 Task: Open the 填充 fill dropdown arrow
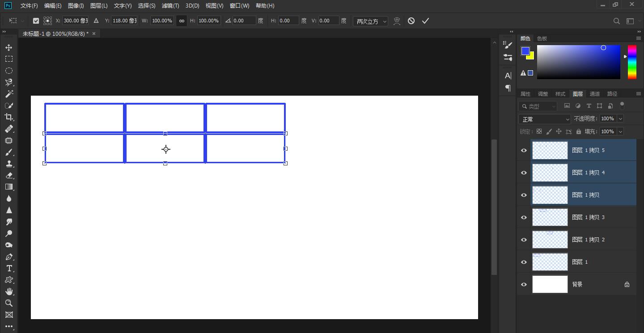coord(620,131)
